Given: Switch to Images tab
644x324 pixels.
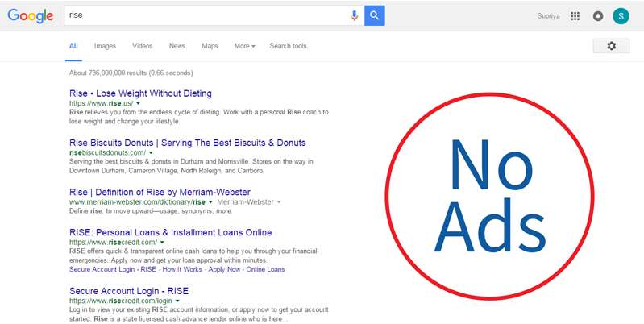Looking at the screenshot, I should [105, 46].
